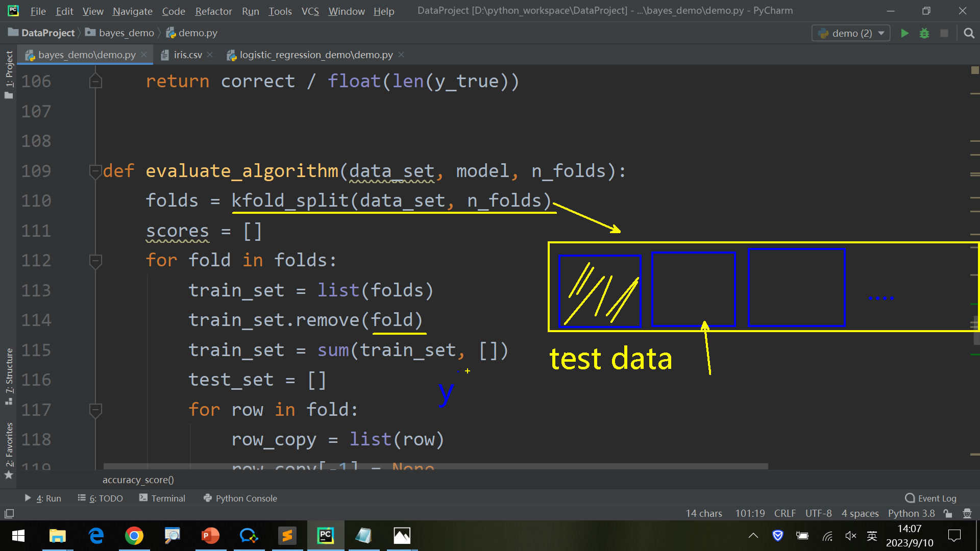This screenshot has height=551, width=980.
Task: Open the Refactor menu
Action: [x=213, y=11]
